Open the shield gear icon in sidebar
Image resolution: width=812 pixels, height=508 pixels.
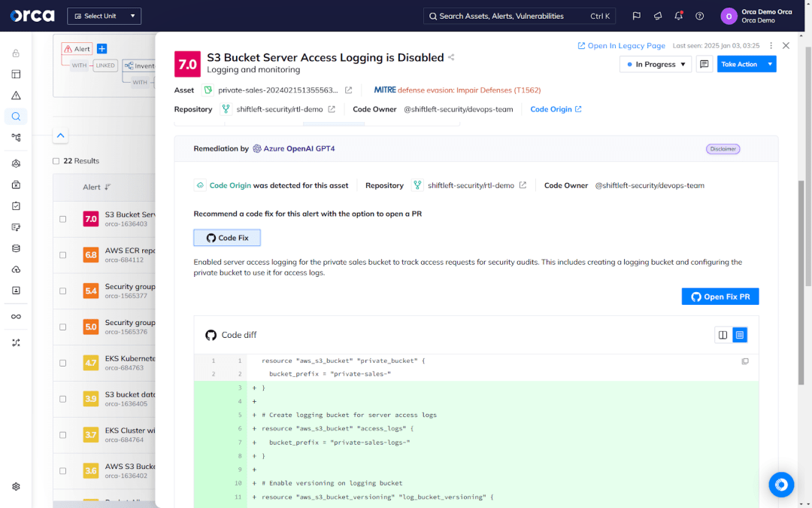click(x=16, y=164)
